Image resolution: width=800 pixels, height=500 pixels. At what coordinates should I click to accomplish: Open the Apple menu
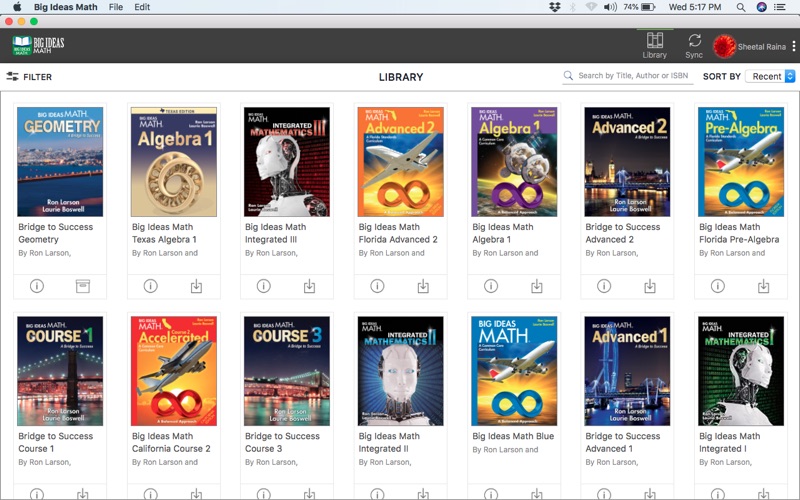tap(17, 7)
